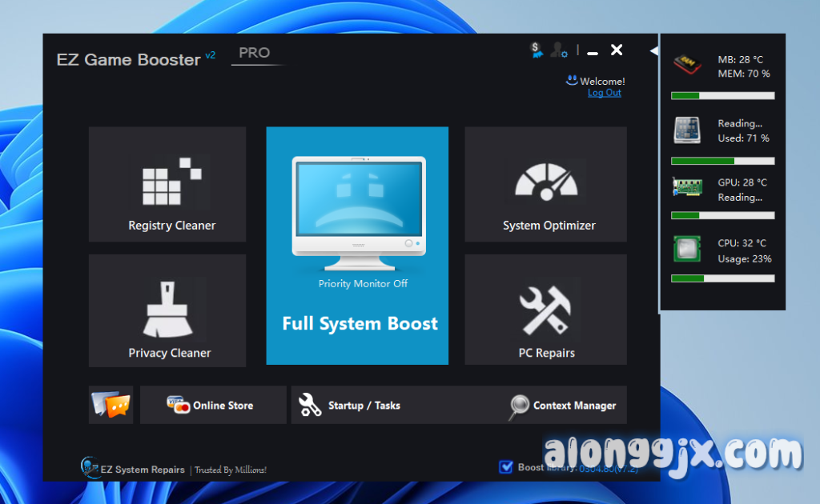Launch the Privacy Cleaner brush tile
Viewport: 820px width, 504px height.
[167, 311]
